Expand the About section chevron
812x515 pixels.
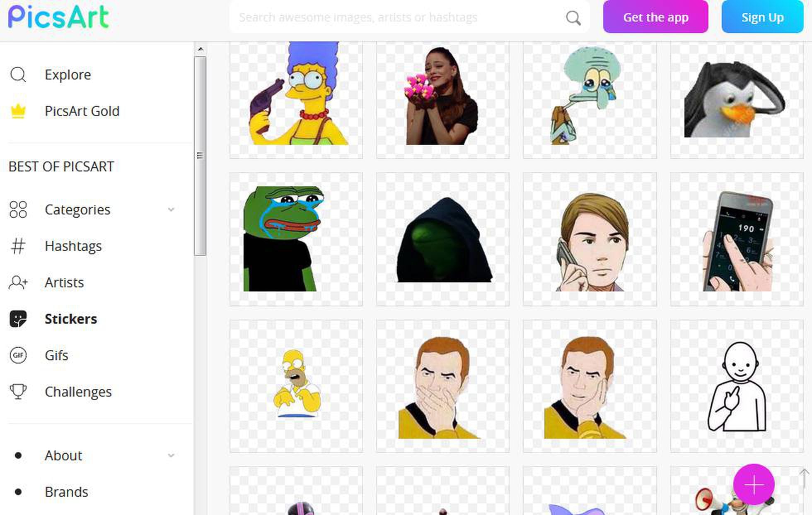(171, 455)
